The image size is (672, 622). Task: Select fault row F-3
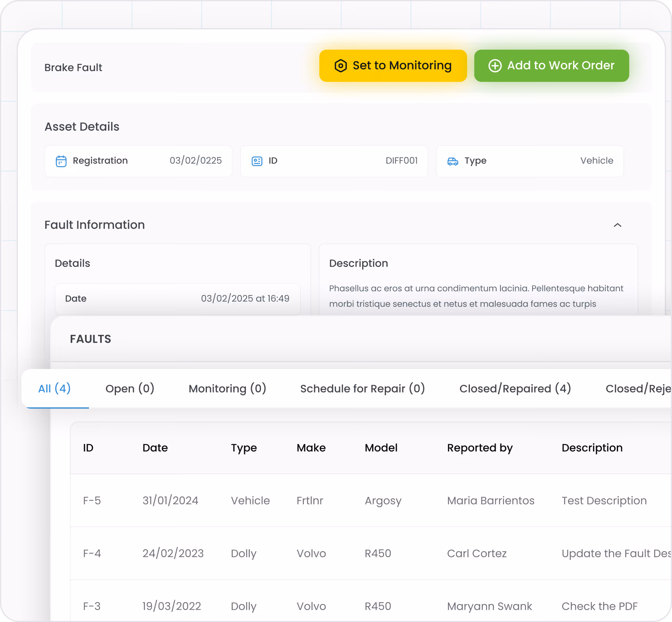(371, 601)
